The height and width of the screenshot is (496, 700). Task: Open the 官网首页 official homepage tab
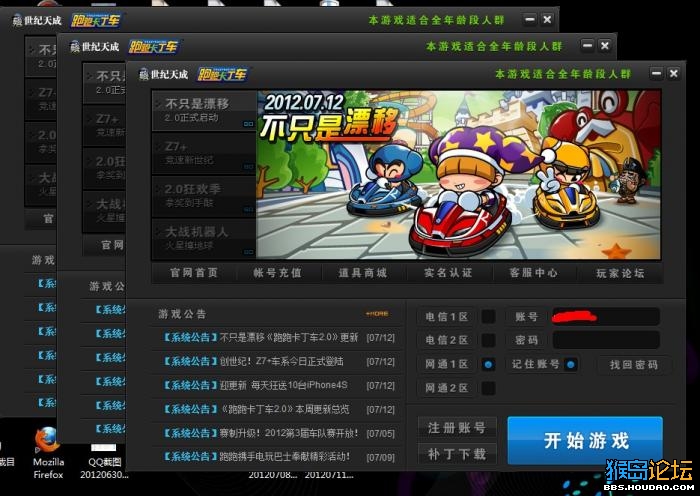(x=194, y=272)
